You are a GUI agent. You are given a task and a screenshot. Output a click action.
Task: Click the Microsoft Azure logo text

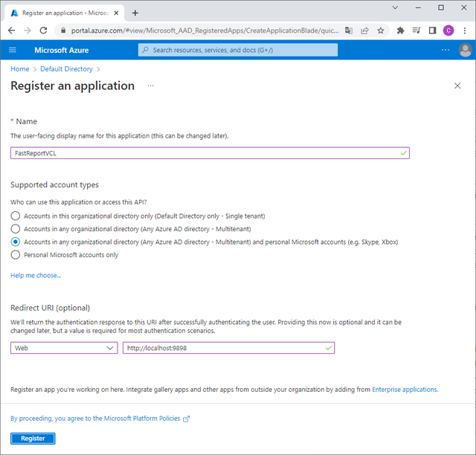62,50
